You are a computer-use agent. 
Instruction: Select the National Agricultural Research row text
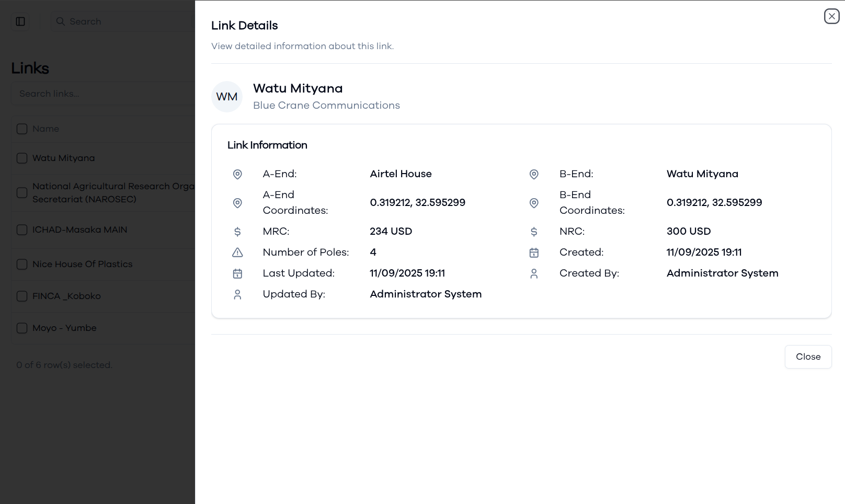(113, 192)
